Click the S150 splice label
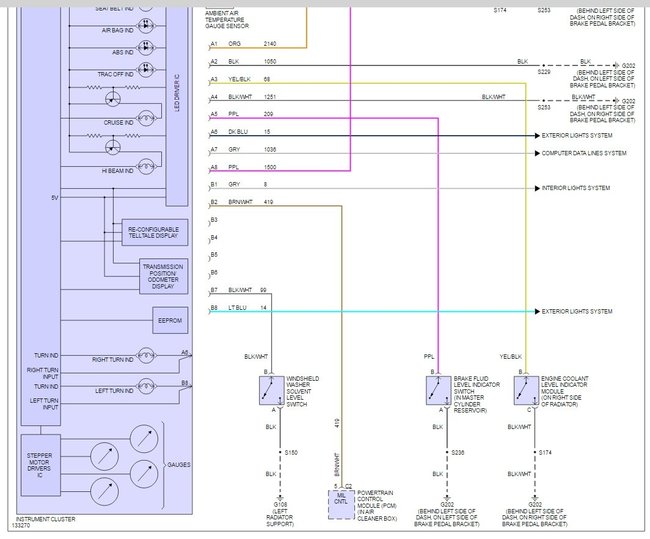This screenshot has width=650, height=539. pos(291,452)
